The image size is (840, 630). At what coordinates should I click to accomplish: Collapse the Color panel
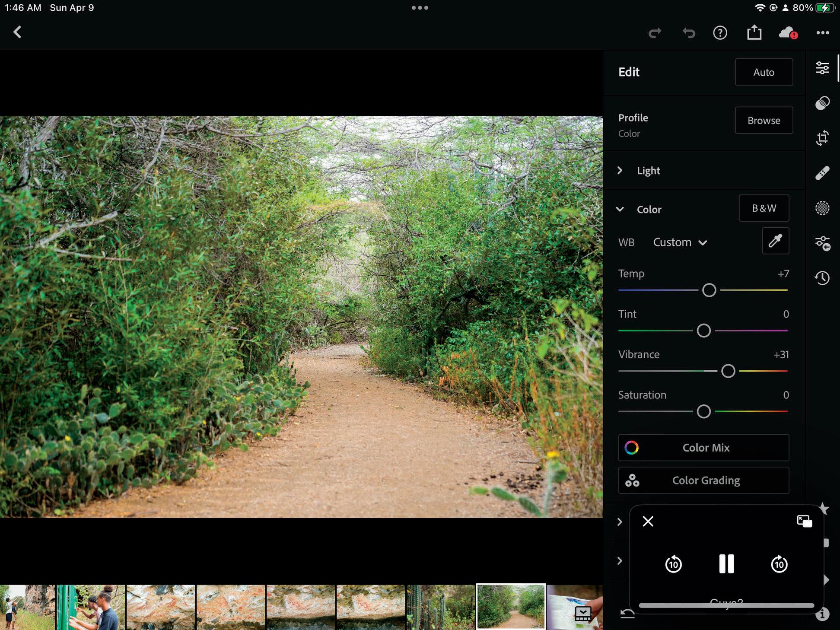[620, 210]
